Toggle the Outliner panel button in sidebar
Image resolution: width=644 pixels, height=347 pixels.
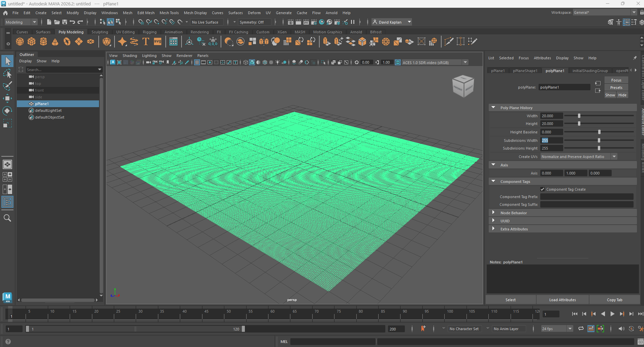coord(7,202)
